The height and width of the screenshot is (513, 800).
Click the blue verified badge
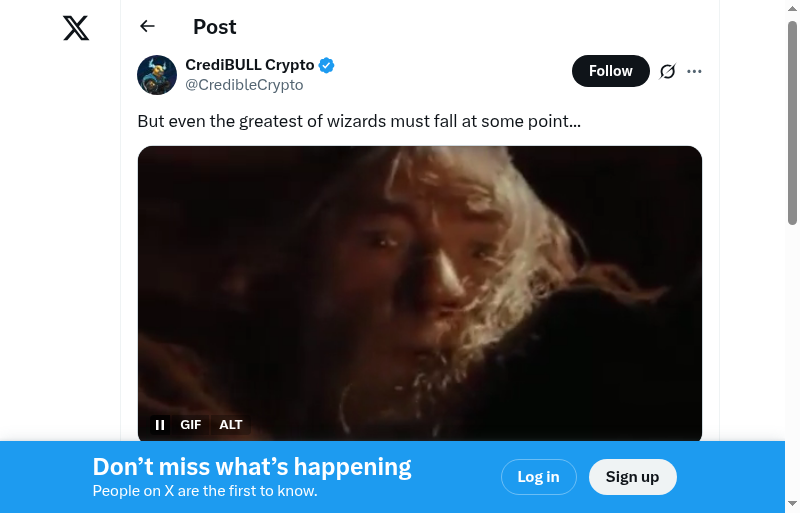[x=327, y=65]
